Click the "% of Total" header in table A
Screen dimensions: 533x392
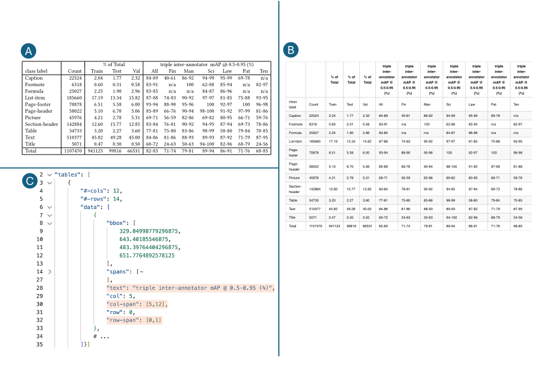114,64
